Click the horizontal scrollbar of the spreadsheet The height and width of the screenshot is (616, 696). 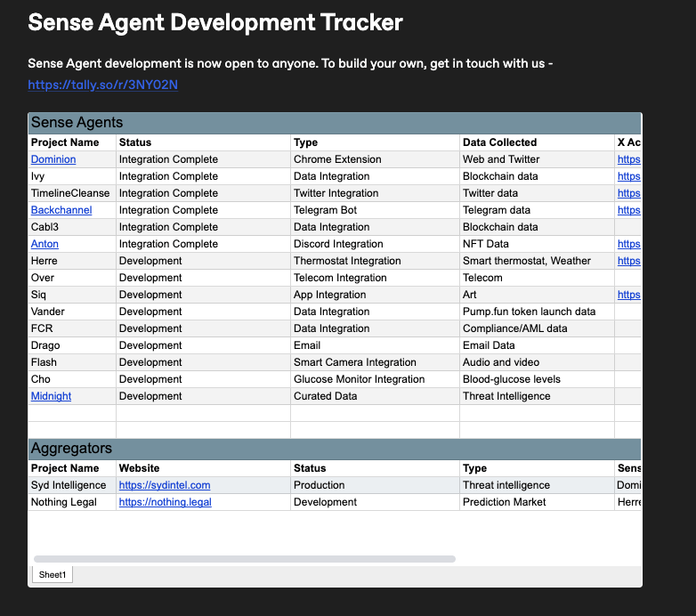[245, 559]
